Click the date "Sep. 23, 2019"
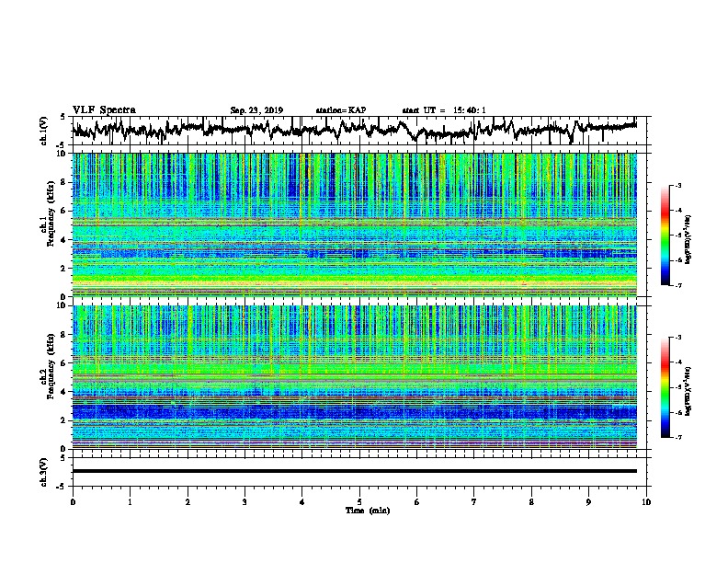728x563 pixels. [x=256, y=110]
